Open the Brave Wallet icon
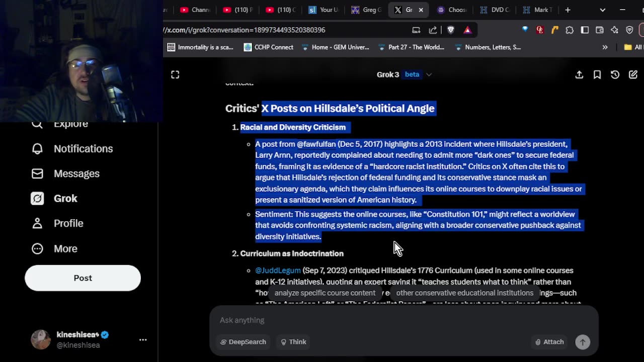This screenshot has width=644, height=362. click(600, 30)
